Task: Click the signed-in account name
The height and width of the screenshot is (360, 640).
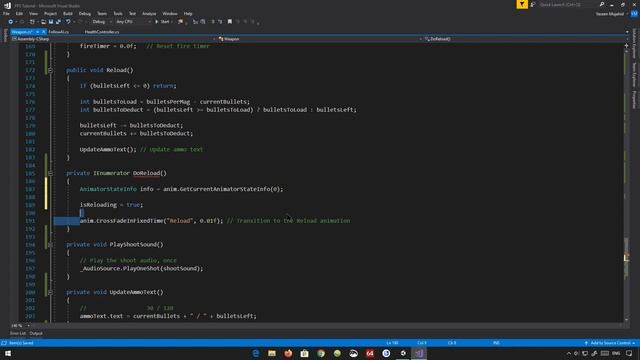Action: coord(609,14)
